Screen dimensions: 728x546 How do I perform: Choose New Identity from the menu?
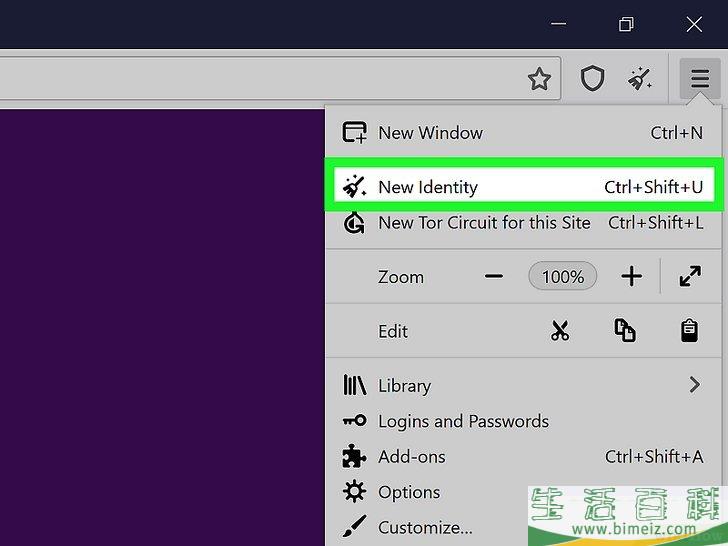click(x=523, y=187)
